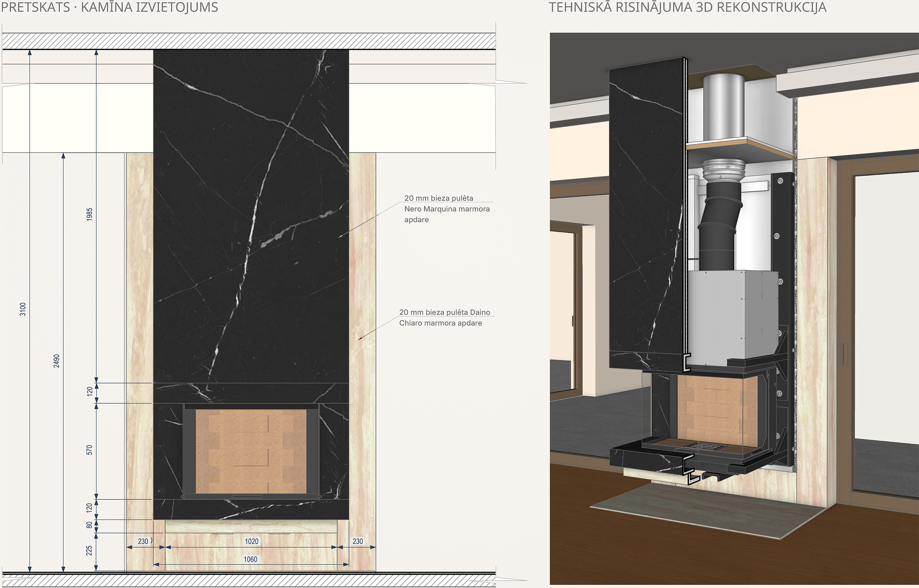919x588 pixels.
Task: Select the 3100 overall height dimension
Action: point(23,309)
